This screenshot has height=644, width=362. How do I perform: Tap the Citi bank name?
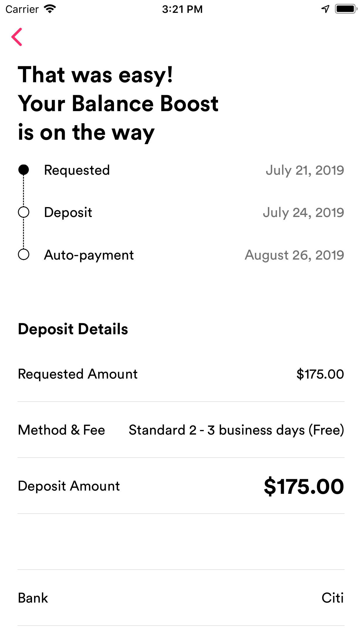click(333, 598)
